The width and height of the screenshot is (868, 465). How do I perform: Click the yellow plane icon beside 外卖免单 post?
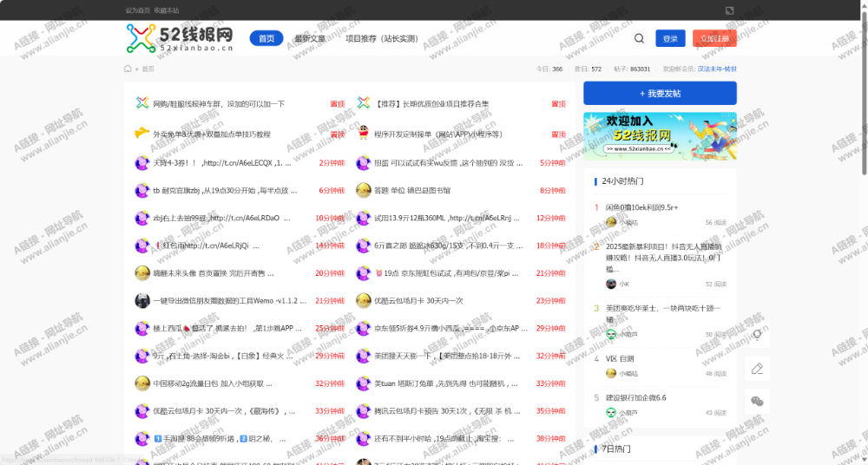pos(142,134)
